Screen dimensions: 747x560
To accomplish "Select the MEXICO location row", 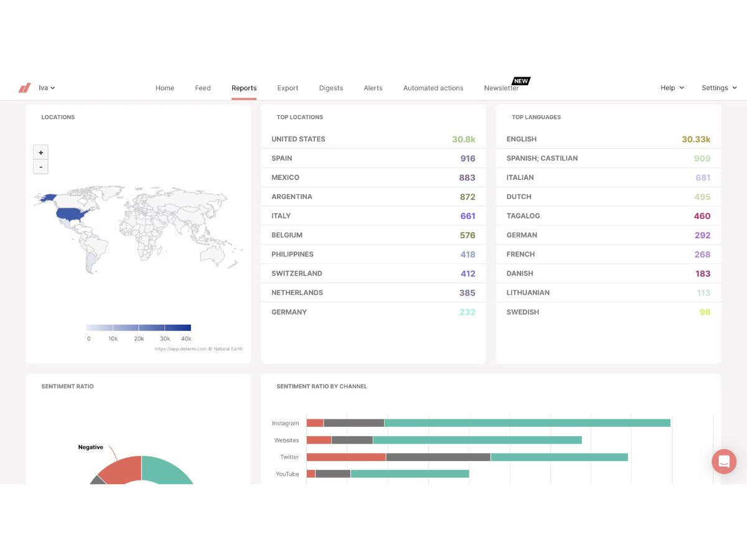I will coord(373,177).
